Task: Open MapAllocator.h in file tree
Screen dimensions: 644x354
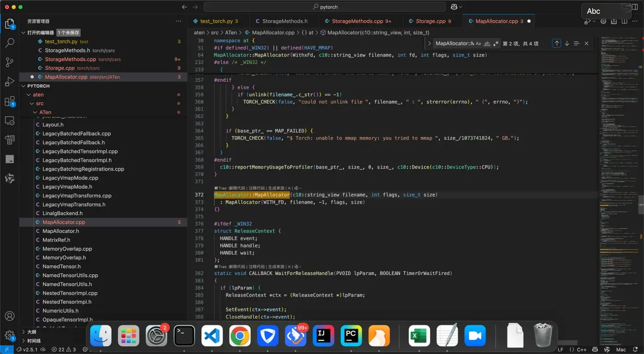Action: pos(103,231)
